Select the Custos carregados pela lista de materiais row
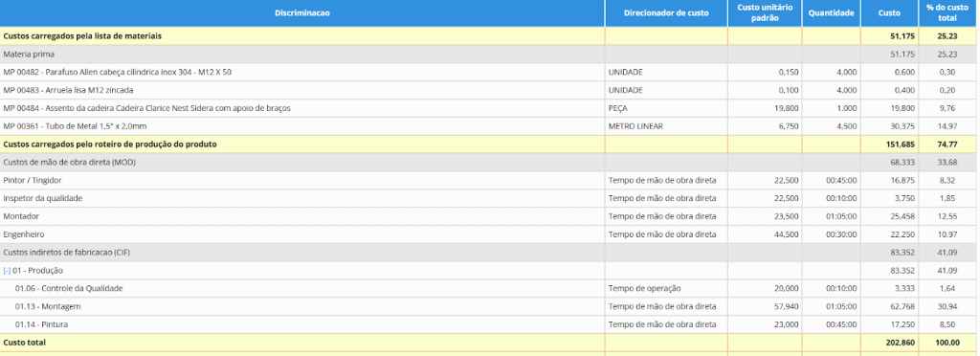Viewport: 980px width, 356px height. click(x=488, y=36)
